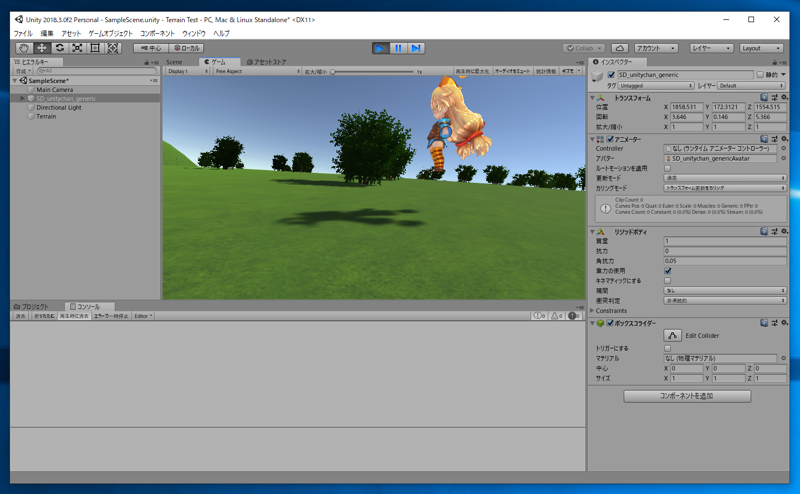Expand the Constraints section
Viewport: 800px width, 494px height.
592,310
